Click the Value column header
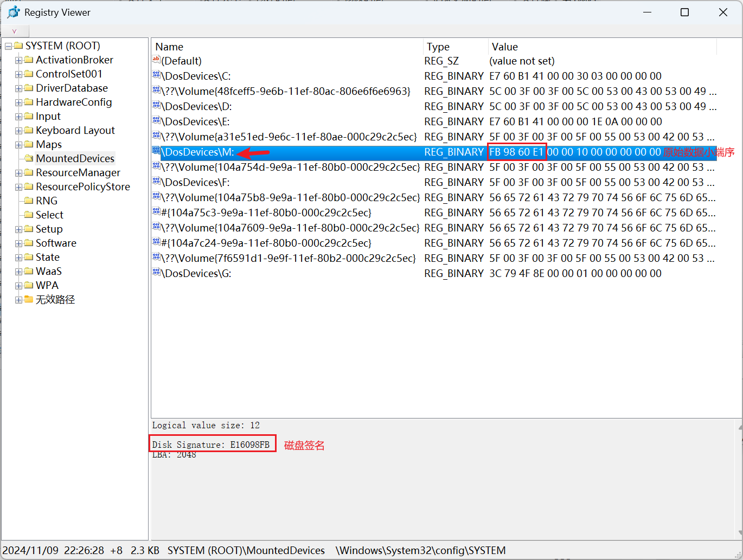This screenshot has width=743, height=560. point(504,47)
